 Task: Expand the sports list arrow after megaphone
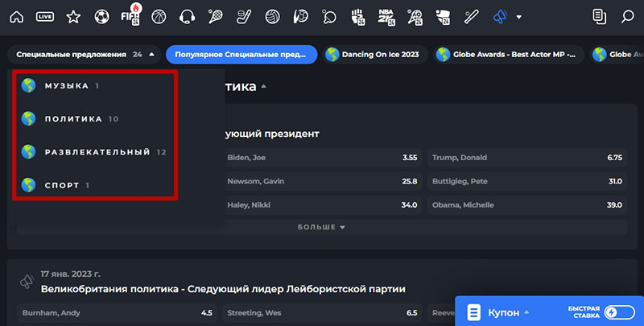[518, 17]
